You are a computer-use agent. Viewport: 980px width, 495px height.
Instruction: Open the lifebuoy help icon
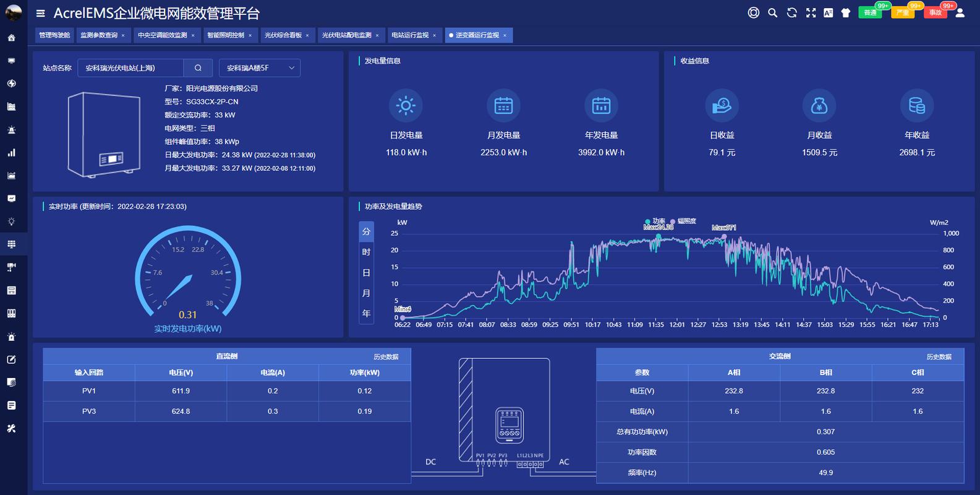click(x=753, y=13)
